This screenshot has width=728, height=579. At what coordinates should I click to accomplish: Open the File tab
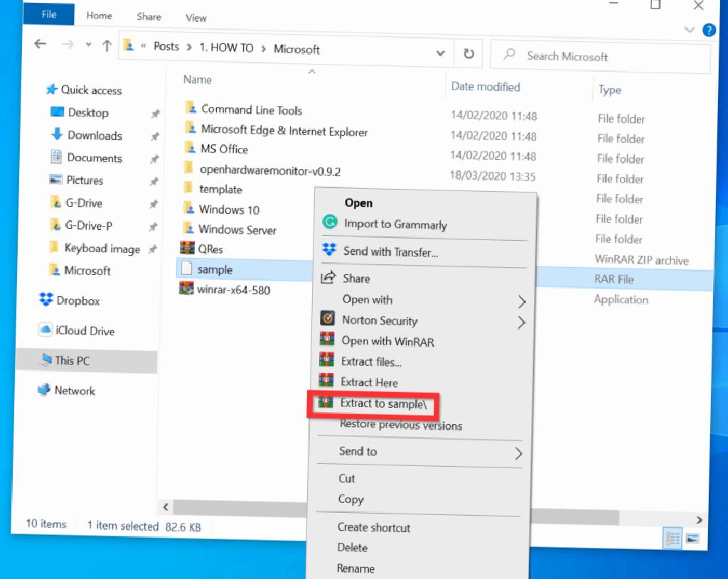pyautogui.click(x=49, y=14)
